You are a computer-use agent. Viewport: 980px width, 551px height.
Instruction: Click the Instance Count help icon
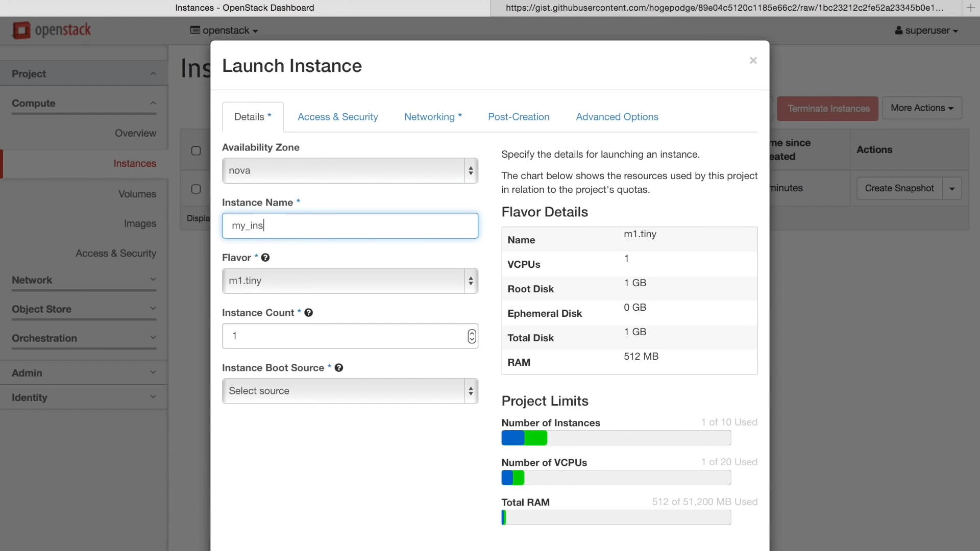(309, 313)
